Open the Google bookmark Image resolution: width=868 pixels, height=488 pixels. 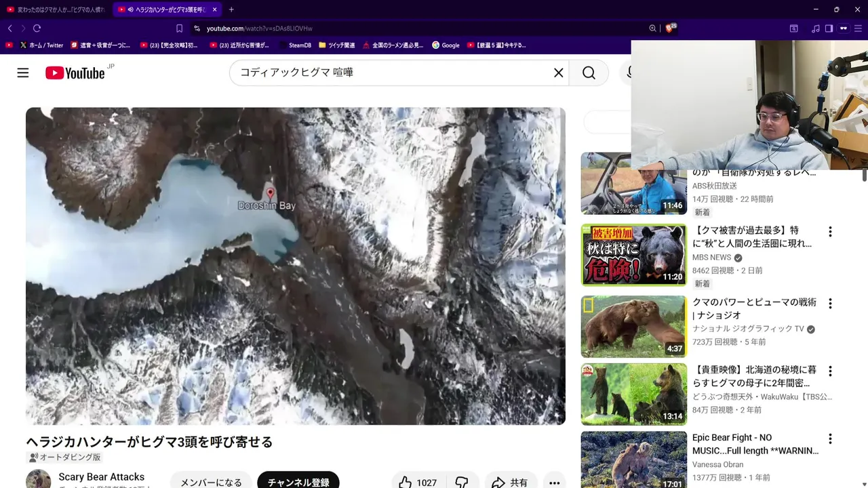tap(446, 45)
